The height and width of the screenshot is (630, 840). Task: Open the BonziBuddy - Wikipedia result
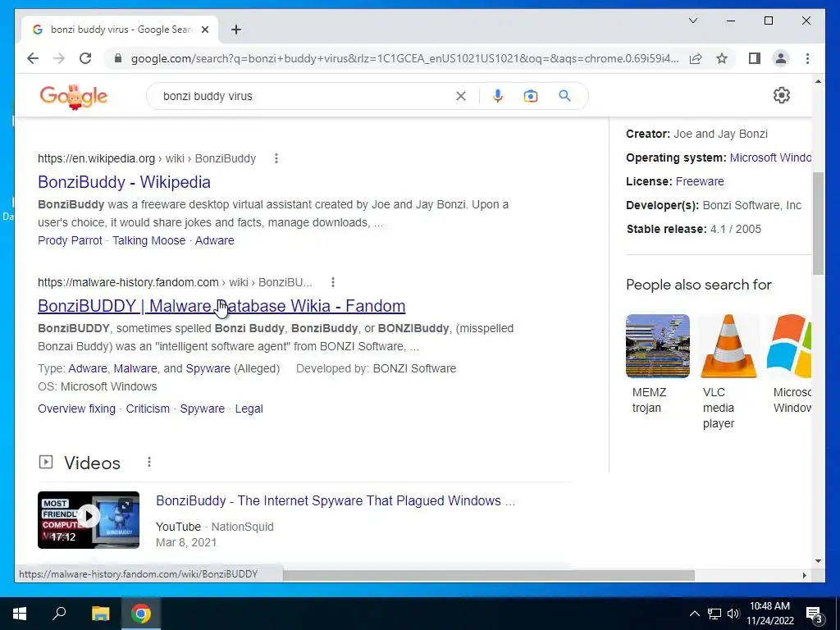coord(124,182)
